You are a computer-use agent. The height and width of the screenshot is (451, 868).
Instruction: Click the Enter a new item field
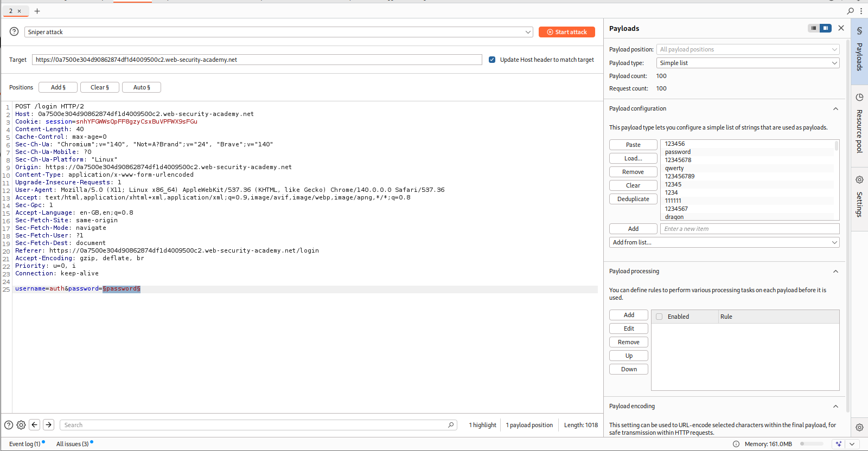point(749,229)
